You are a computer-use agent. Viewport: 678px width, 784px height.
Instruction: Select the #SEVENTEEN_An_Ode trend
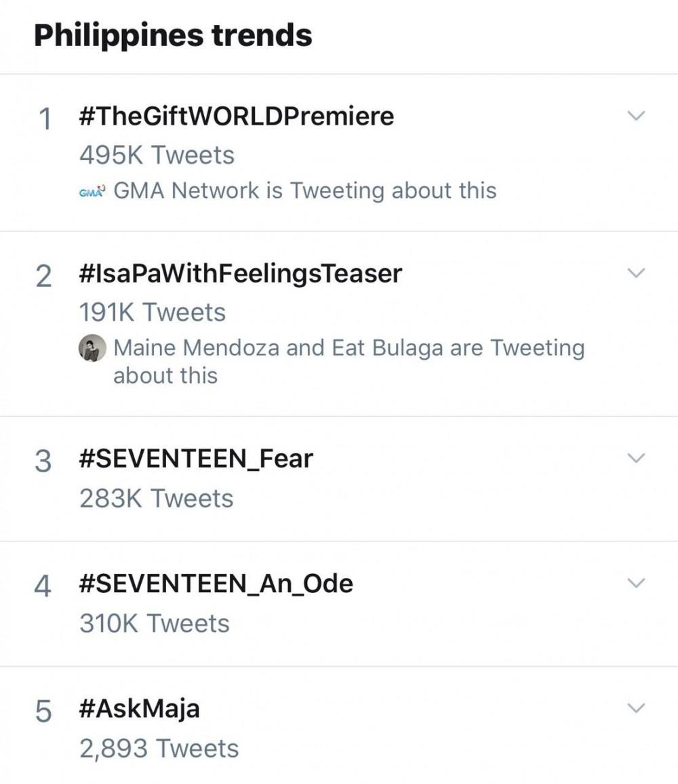pos(216,583)
